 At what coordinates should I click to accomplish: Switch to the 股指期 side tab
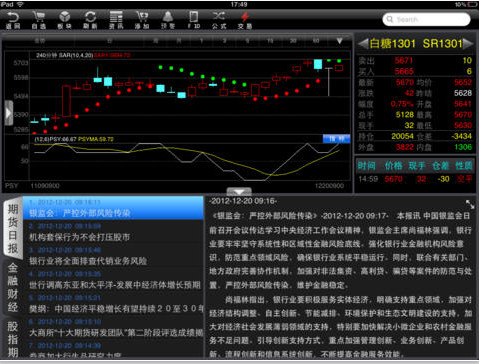(x=13, y=338)
